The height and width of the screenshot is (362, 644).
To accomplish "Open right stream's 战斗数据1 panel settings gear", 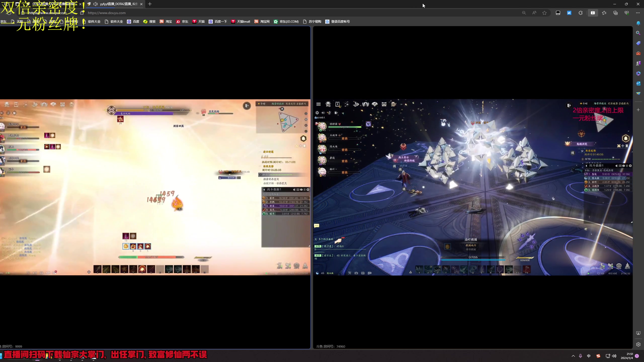I will tap(630, 166).
